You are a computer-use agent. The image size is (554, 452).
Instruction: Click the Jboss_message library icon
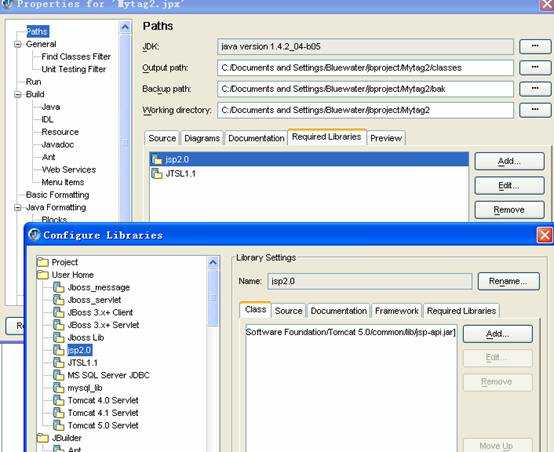coord(58,287)
